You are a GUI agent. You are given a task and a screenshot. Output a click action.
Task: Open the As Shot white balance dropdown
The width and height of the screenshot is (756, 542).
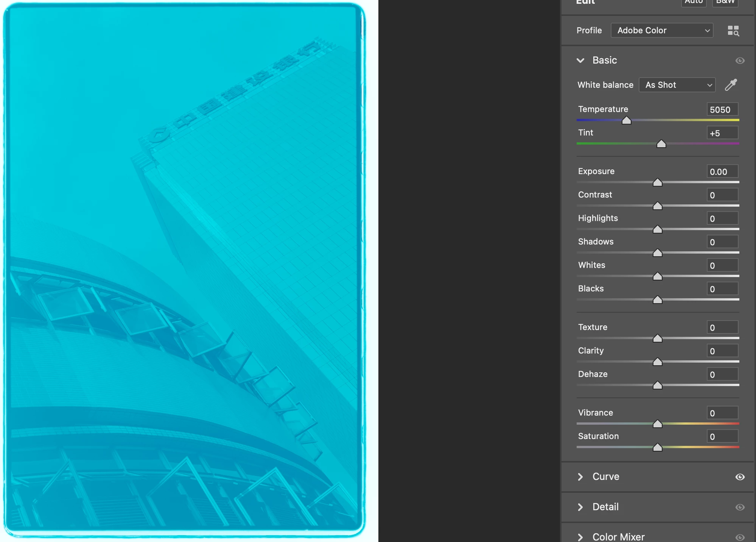(677, 85)
